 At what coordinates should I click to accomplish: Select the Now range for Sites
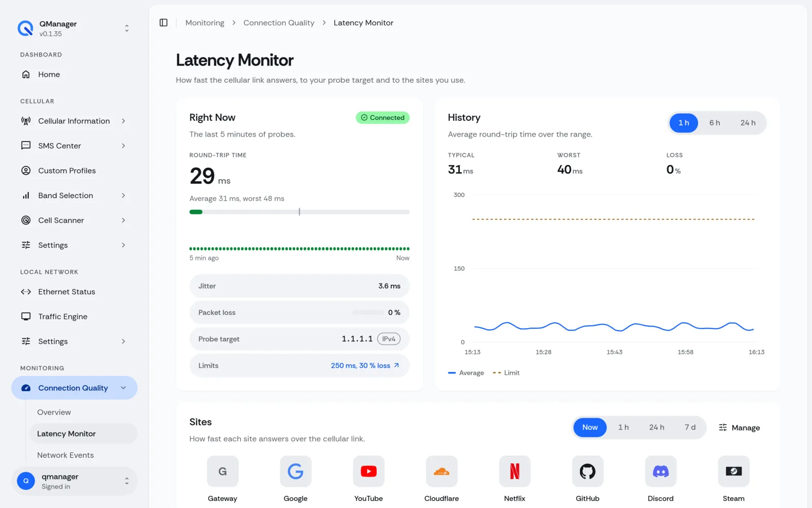[x=590, y=428]
